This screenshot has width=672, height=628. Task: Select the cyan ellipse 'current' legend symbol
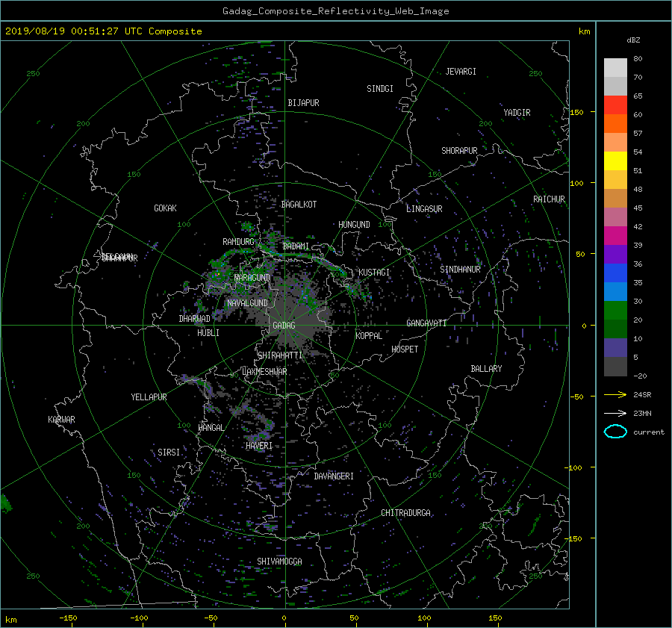pyautogui.click(x=615, y=432)
